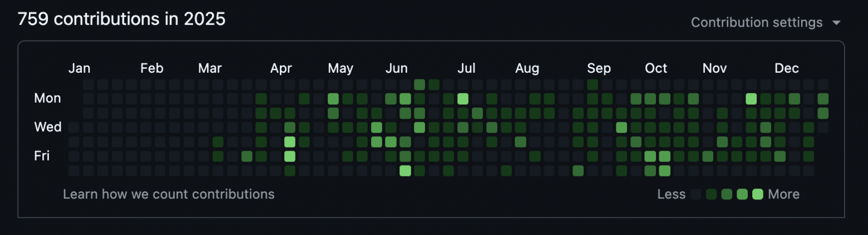
Task: Click the brightest legend square next to More
Action: (x=757, y=194)
